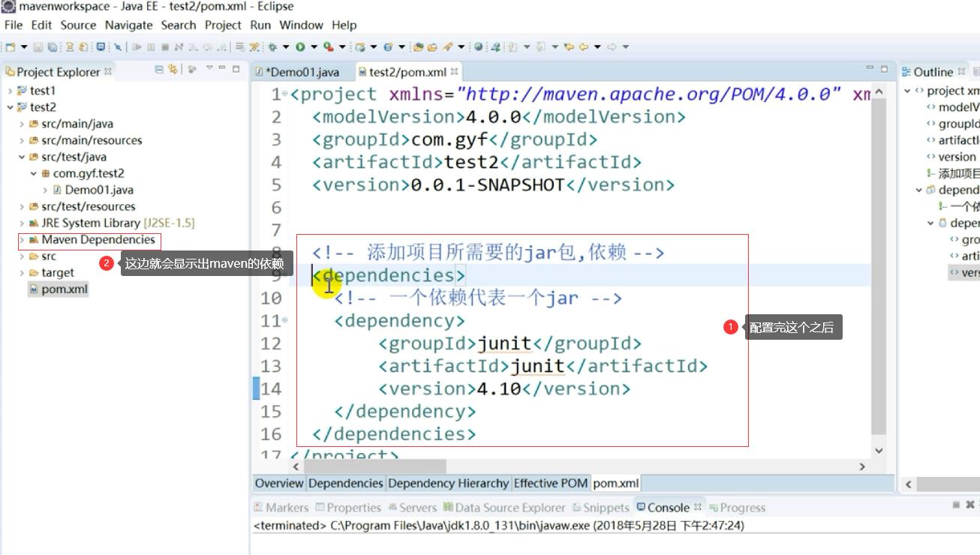Click the green Run toolbar icon

[300, 46]
